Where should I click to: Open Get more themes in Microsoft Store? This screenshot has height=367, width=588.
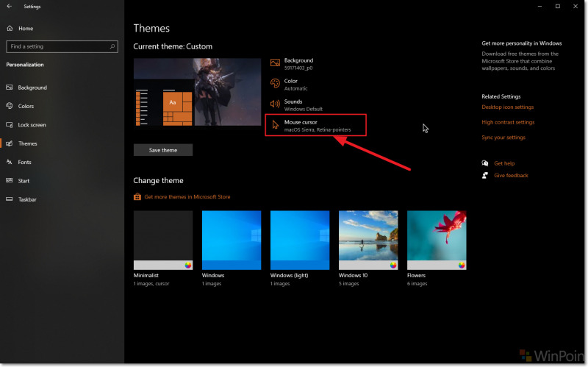click(x=187, y=197)
